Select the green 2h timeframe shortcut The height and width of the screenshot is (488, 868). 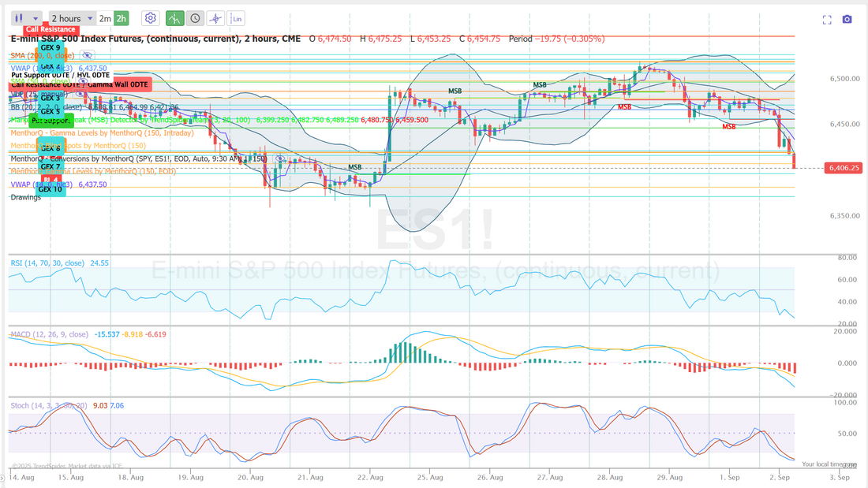click(x=121, y=18)
